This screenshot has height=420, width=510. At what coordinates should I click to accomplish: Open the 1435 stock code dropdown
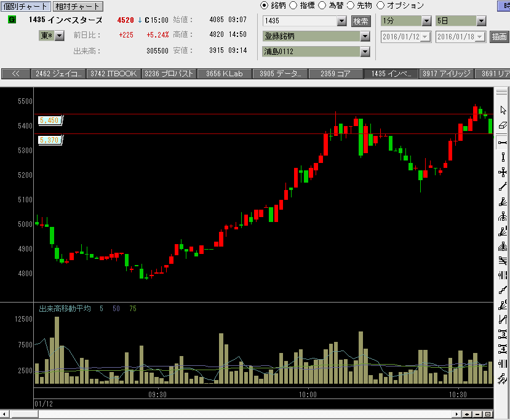[x=341, y=21]
